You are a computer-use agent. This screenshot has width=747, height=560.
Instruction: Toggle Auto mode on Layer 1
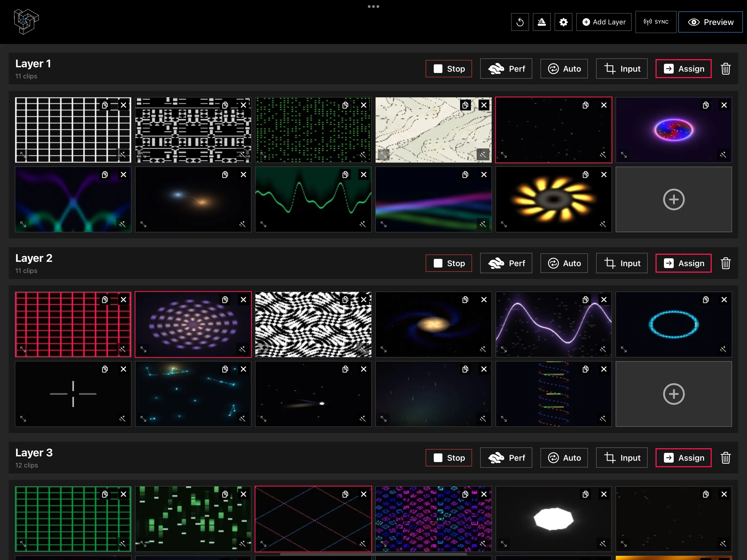(564, 69)
